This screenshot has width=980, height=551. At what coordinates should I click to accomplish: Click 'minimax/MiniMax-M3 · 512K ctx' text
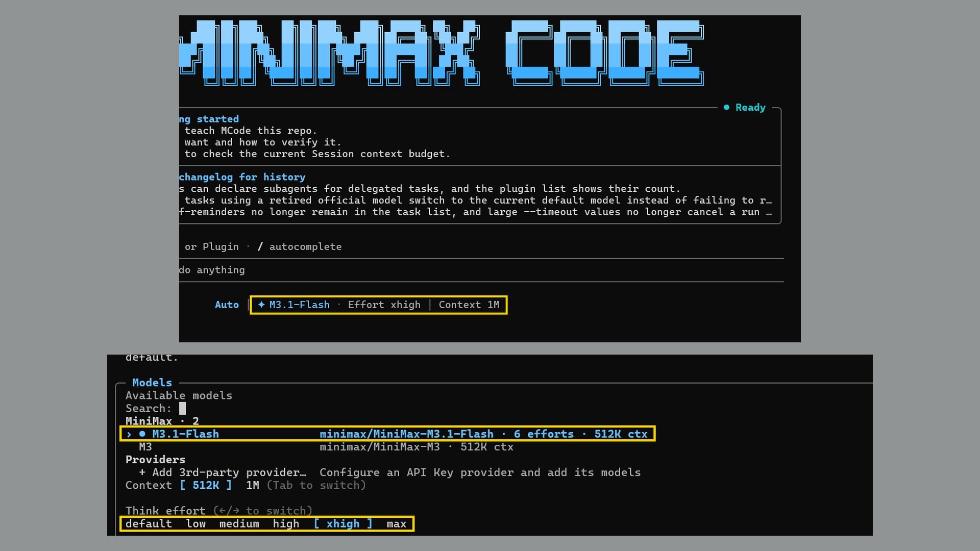tap(416, 447)
